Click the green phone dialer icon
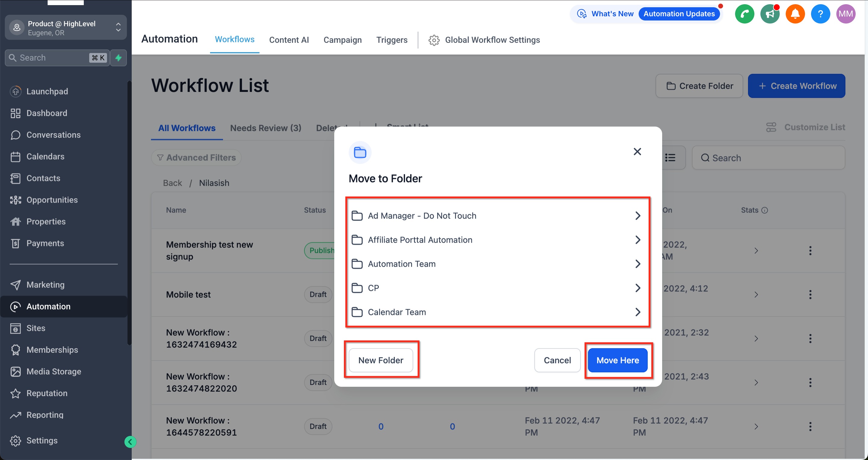Screen dimensions: 868x460 (744, 14)
